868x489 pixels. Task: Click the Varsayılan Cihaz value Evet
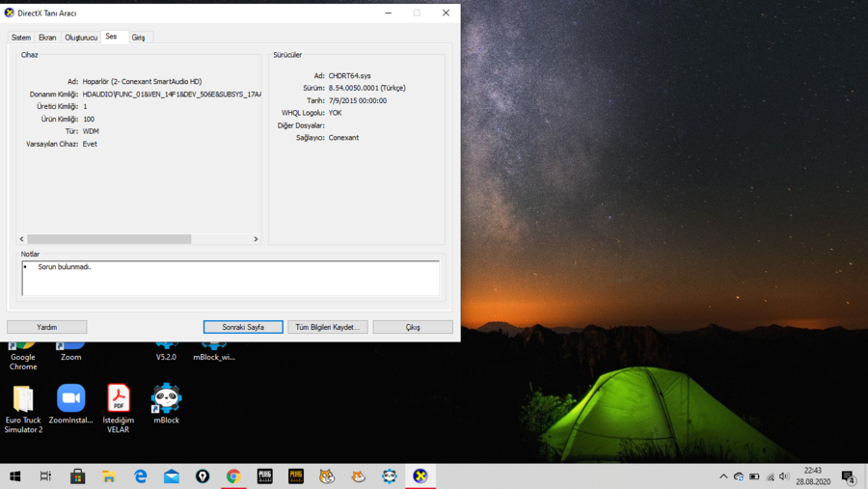pyautogui.click(x=90, y=144)
